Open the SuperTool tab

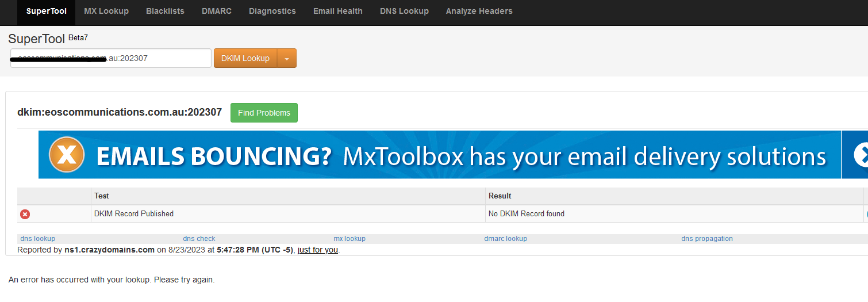46,12
